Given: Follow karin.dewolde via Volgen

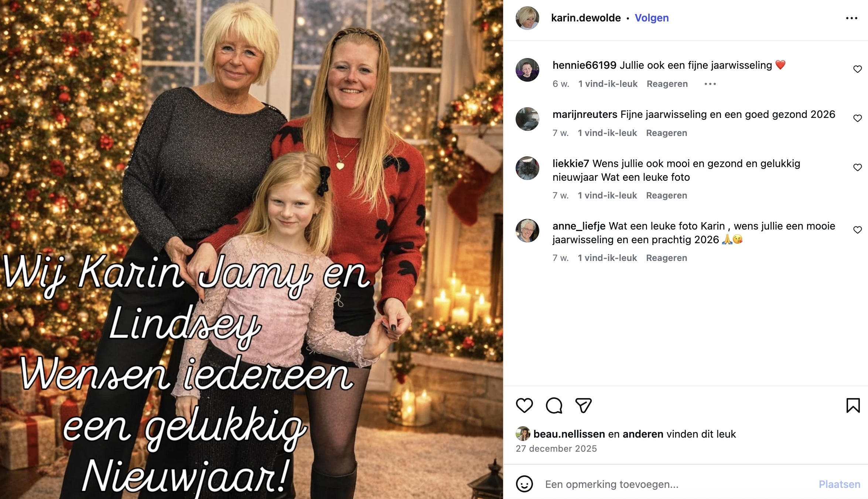Looking at the screenshot, I should pos(652,18).
